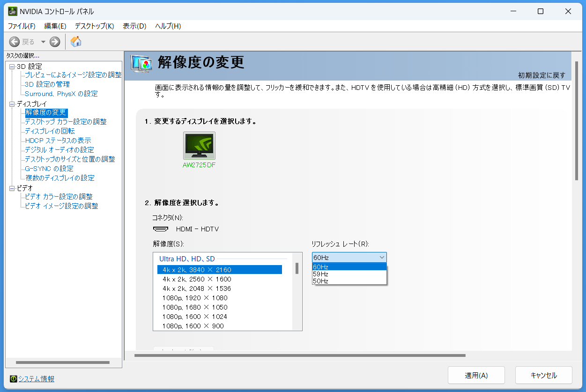
Task: Open デスクトップのサイズと位置の調整
Action: 70,159
